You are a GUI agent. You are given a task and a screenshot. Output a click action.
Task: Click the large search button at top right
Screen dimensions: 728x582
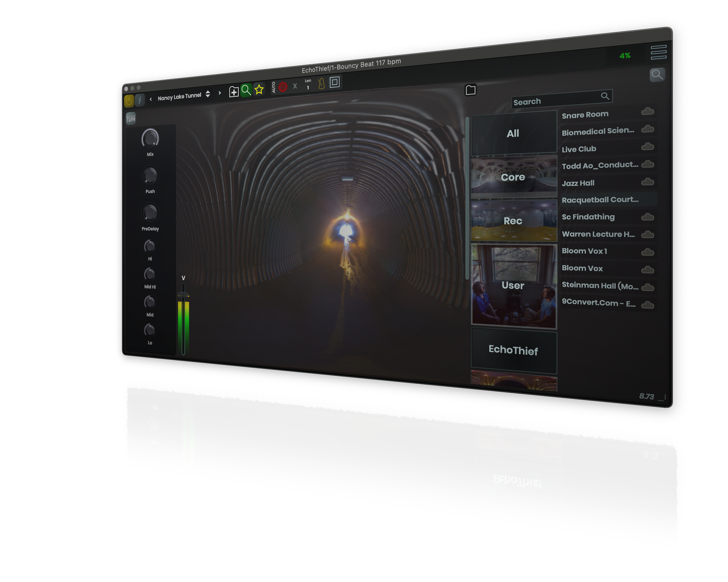pyautogui.click(x=657, y=75)
